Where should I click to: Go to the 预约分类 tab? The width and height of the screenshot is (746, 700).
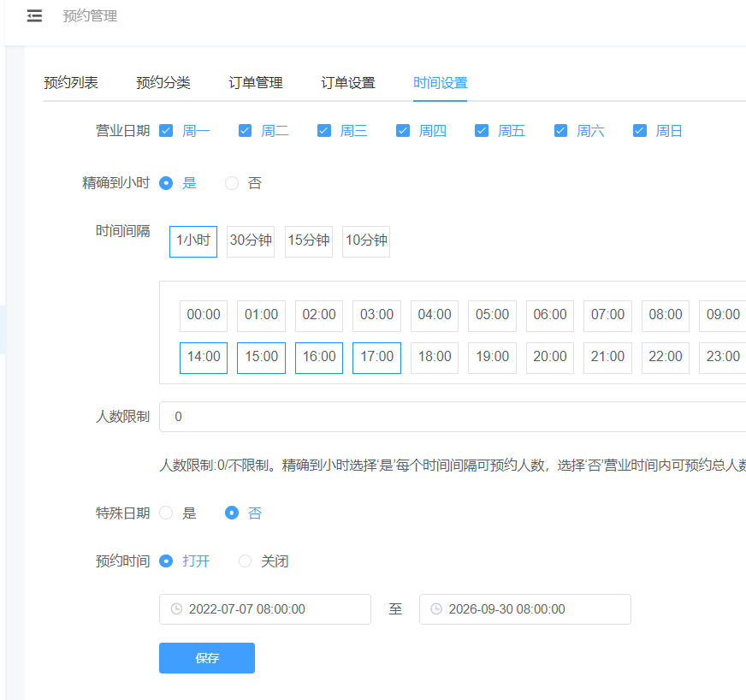tap(163, 83)
